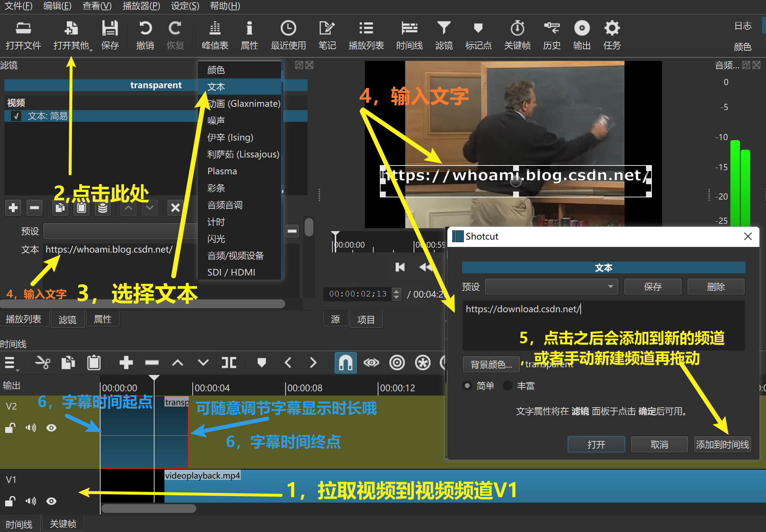Viewport: 766px width, 532px height.
Task: Hide the V2 track with eye icon
Action: (51, 428)
